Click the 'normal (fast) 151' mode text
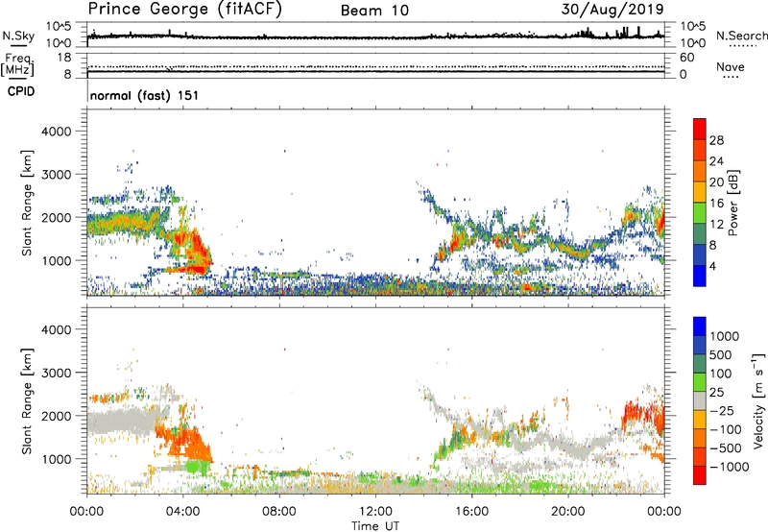 [145, 95]
